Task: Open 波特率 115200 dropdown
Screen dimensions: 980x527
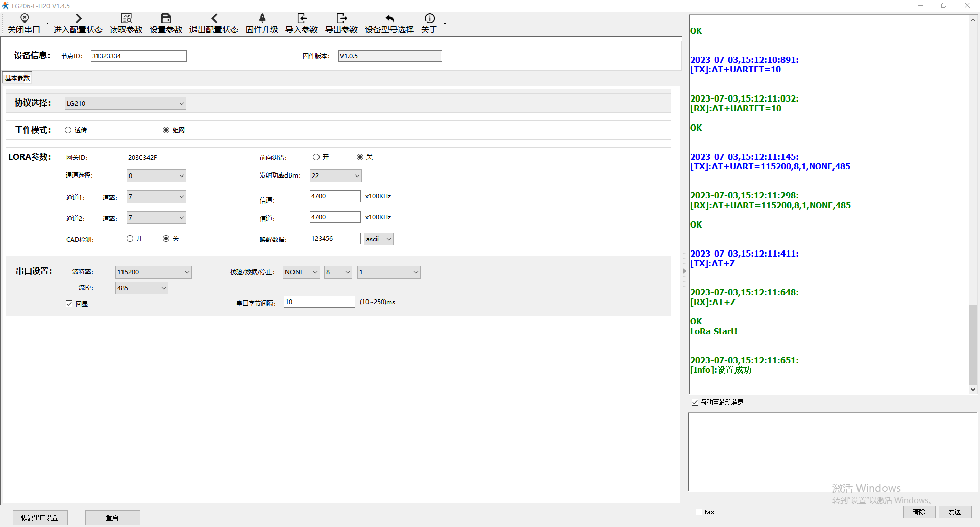Action: [x=153, y=272]
